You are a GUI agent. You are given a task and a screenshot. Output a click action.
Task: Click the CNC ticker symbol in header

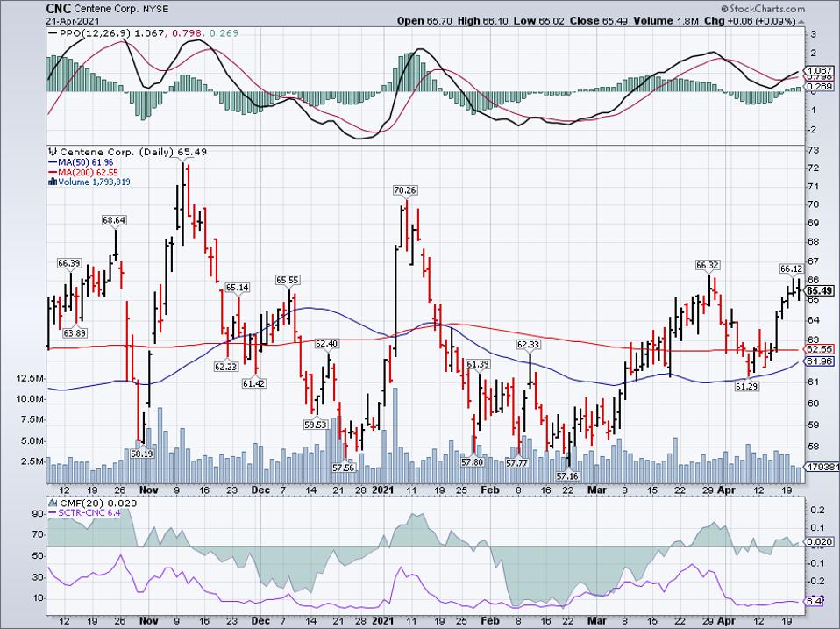[59, 8]
